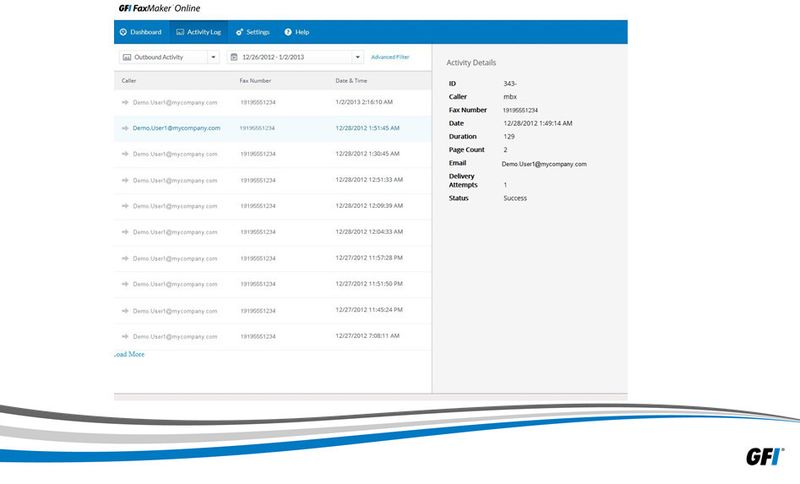Click the ID value 343-
The height and width of the screenshot is (484, 800).
(510, 84)
